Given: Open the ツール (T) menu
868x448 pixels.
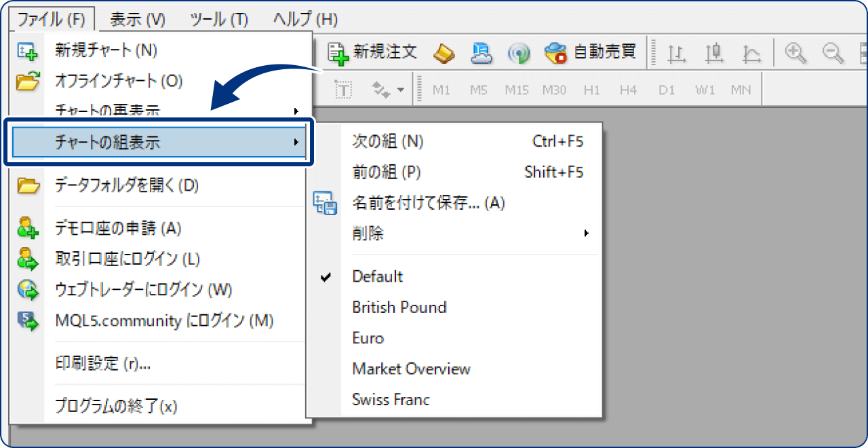Looking at the screenshot, I should pos(219,20).
